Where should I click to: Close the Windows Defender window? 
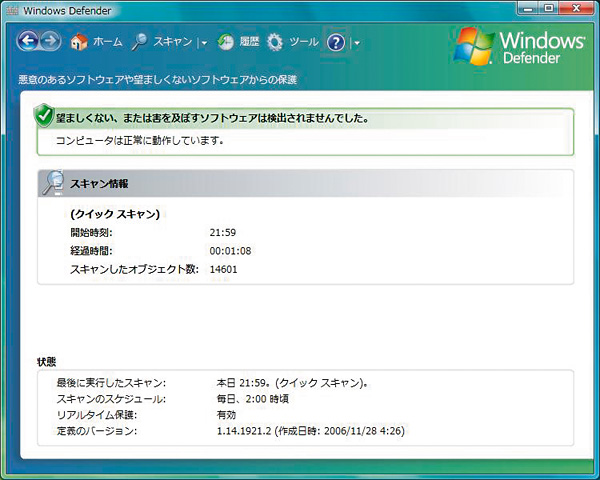coord(578,8)
